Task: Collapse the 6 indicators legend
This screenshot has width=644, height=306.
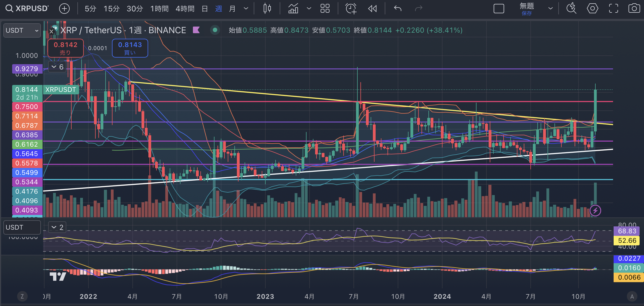Action: tap(57, 67)
